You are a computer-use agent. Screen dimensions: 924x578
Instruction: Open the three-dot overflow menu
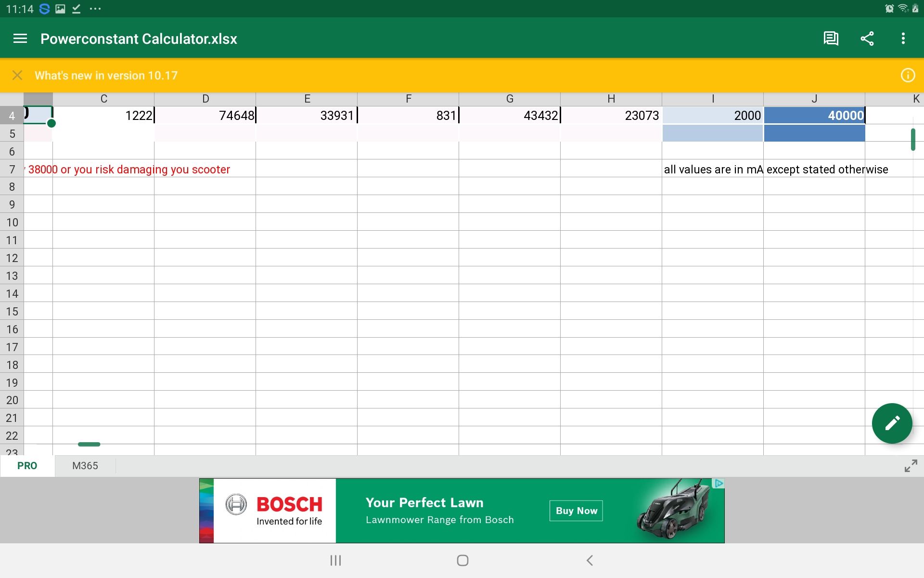(x=903, y=39)
